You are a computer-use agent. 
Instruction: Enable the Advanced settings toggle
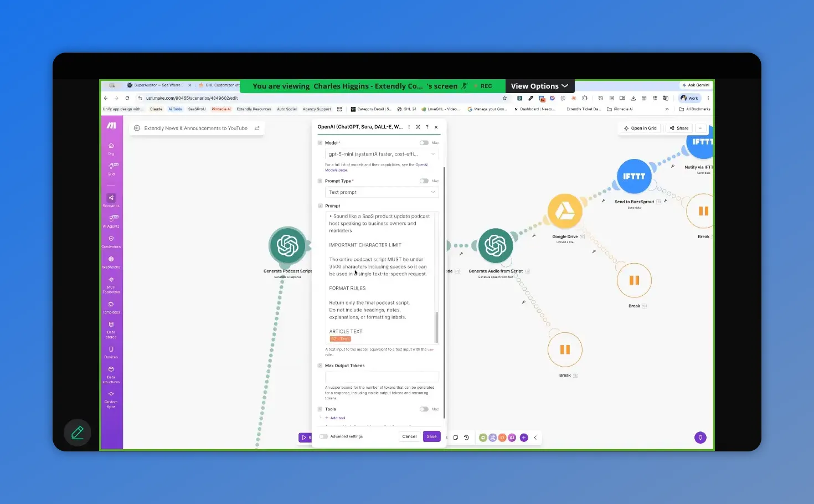pos(323,436)
